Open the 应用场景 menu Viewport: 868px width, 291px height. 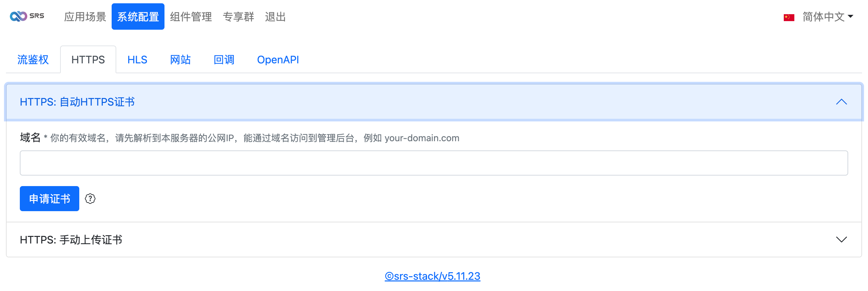[85, 16]
